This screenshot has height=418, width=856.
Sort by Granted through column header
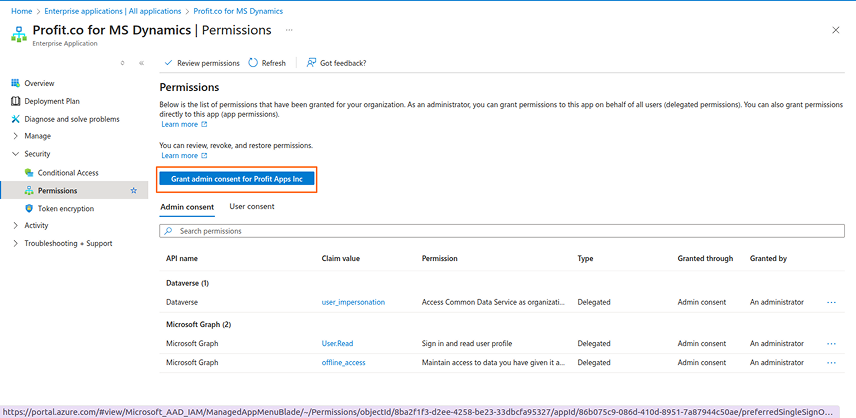(x=705, y=259)
